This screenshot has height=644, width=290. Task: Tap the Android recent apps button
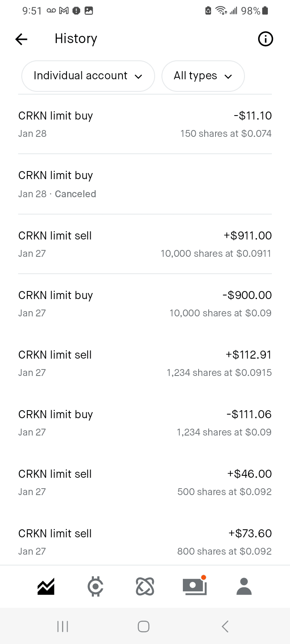pos(62,626)
